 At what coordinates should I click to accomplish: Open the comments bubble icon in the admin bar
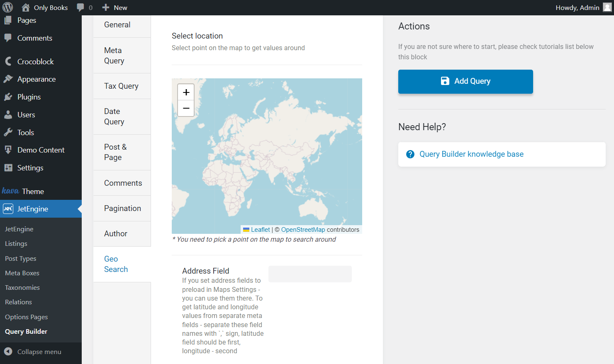tap(80, 7)
